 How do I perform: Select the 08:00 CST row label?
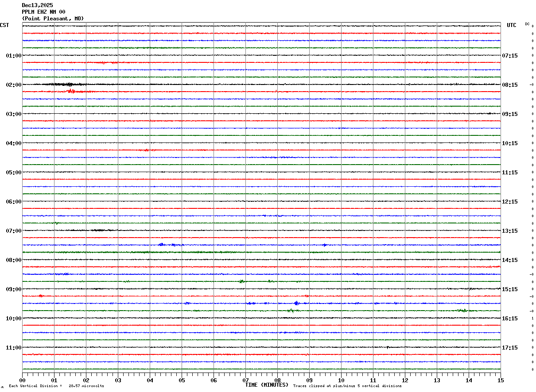coord(13,260)
